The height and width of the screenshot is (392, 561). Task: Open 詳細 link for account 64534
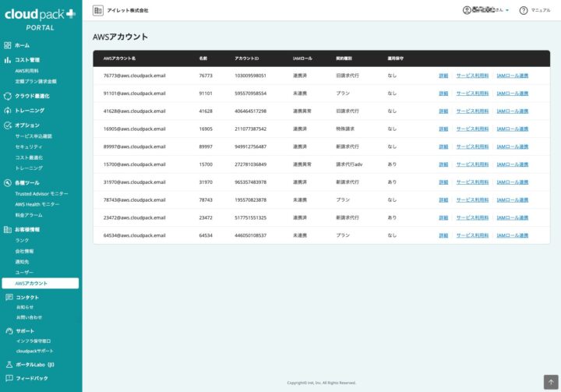click(x=443, y=235)
